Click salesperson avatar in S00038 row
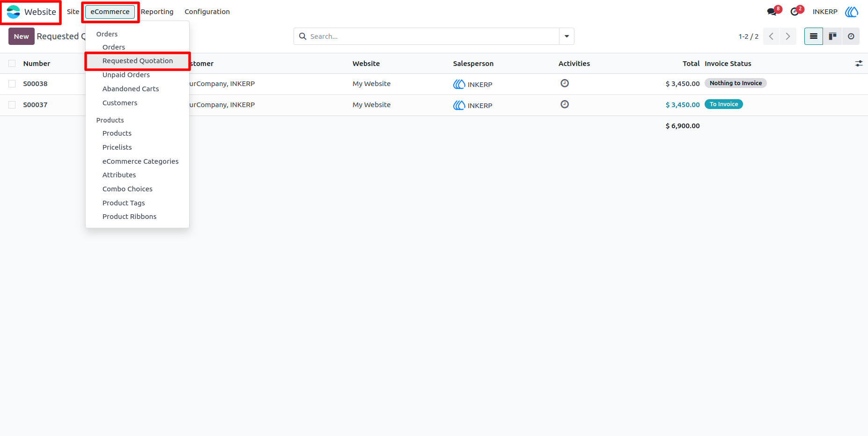The width and height of the screenshot is (868, 436). point(459,84)
